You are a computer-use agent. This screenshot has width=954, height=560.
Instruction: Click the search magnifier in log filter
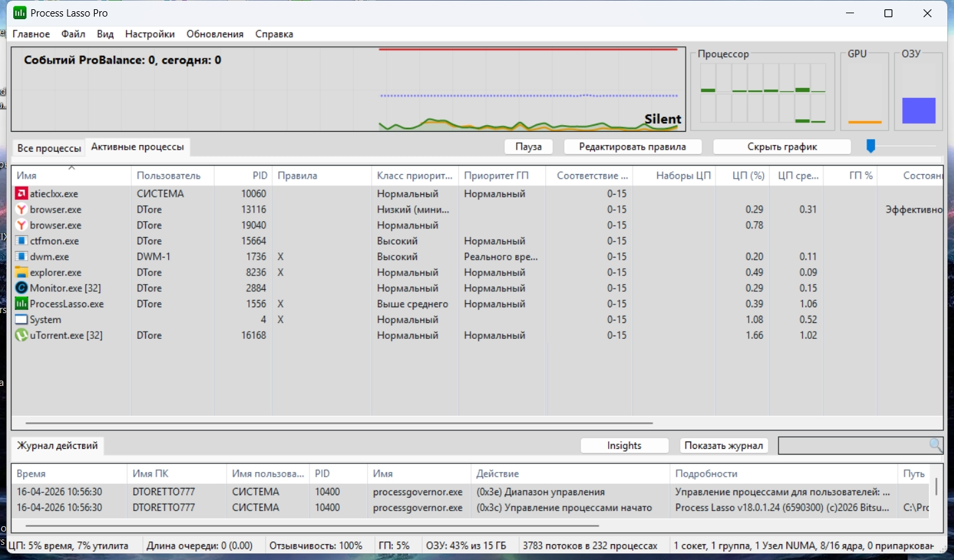(935, 445)
